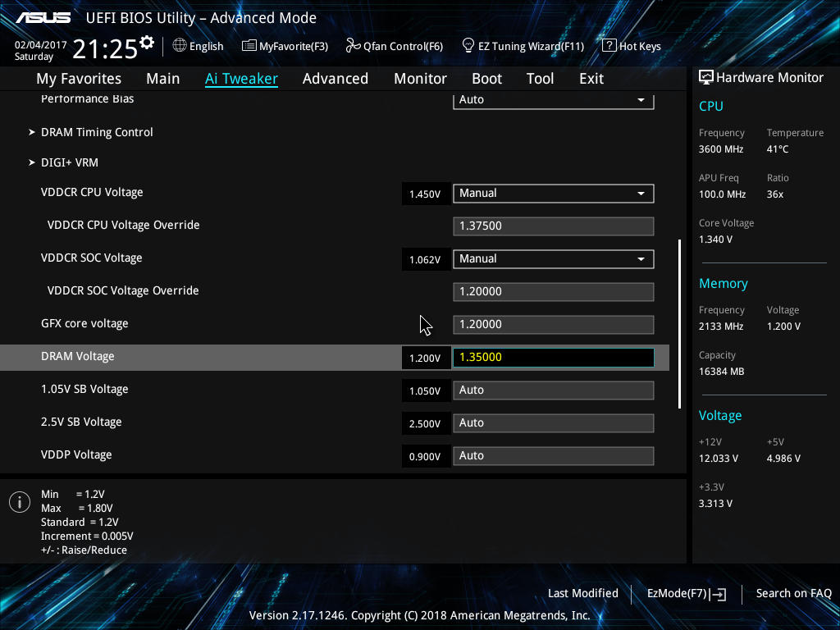Switch to the Main tab
The image size is (840, 630).
163,79
